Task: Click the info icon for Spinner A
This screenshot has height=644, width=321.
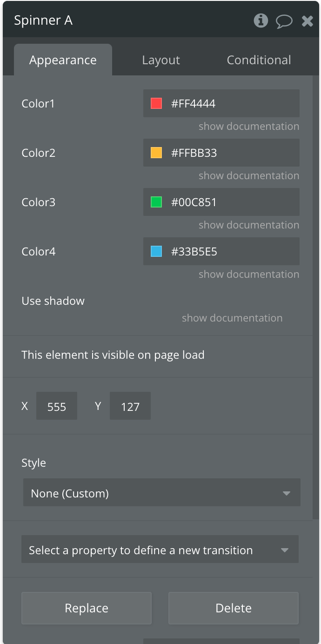Action: (x=261, y=20)
